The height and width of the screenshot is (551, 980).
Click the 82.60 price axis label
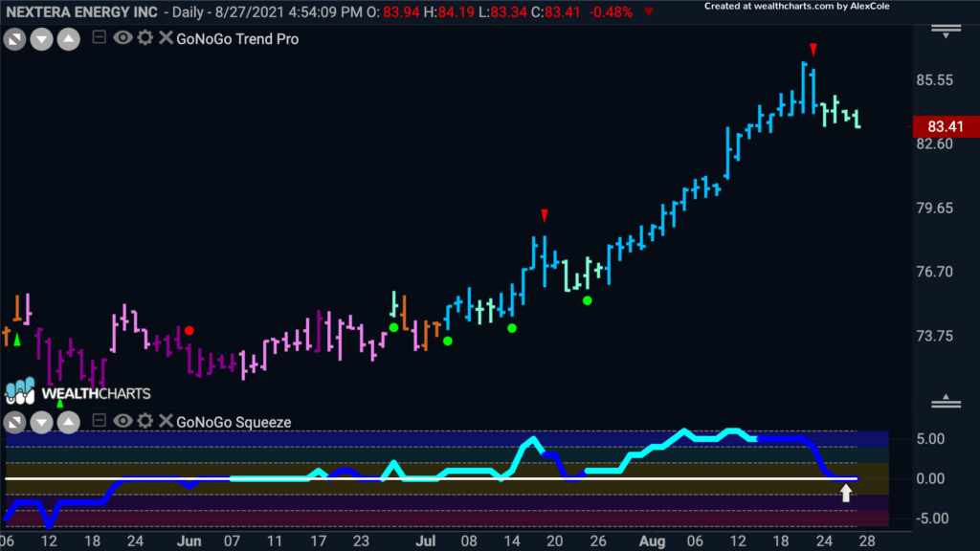935,144
